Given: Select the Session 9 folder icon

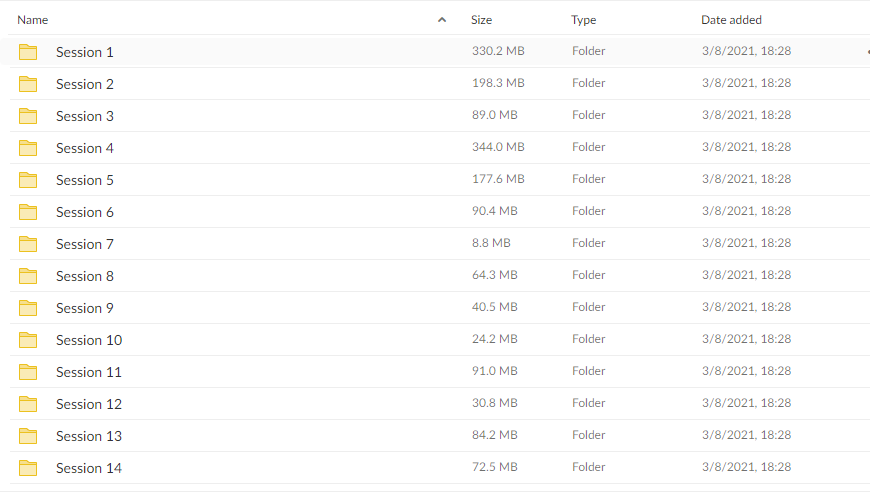Looking at the screenshot, I should 28,308.
